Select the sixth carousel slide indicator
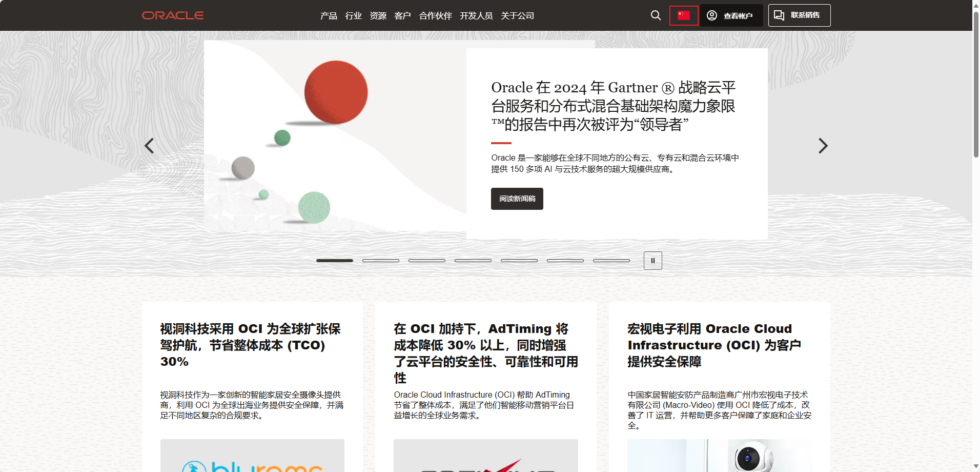This screenshot has width=980, height=472. point(565,261)
